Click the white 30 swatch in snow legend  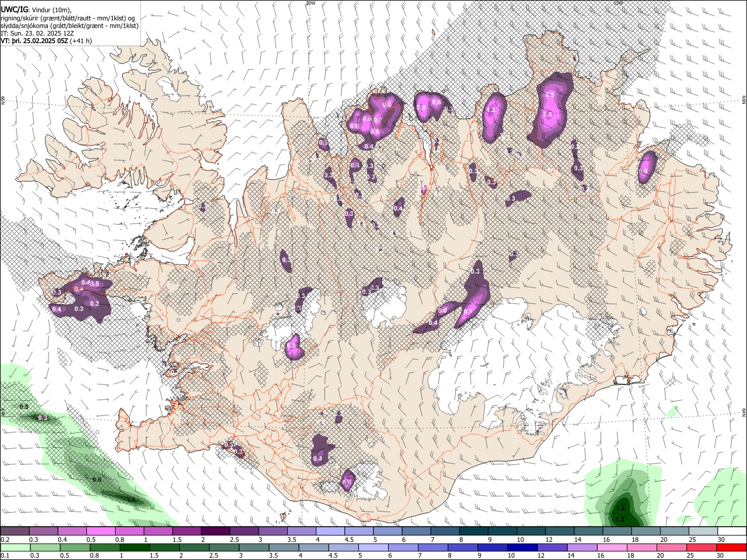pos(731,531)
